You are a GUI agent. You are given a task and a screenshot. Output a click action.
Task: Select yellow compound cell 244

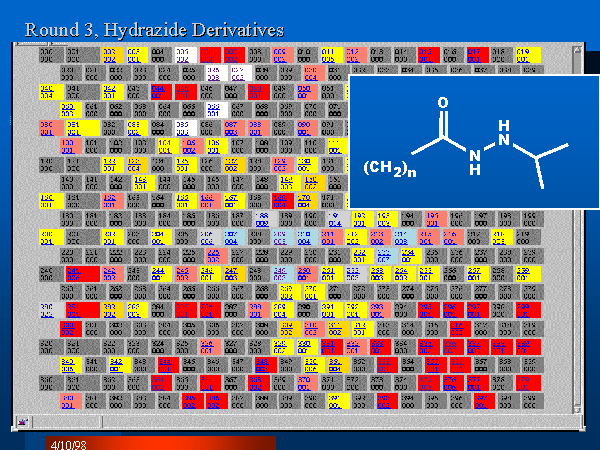158,273
